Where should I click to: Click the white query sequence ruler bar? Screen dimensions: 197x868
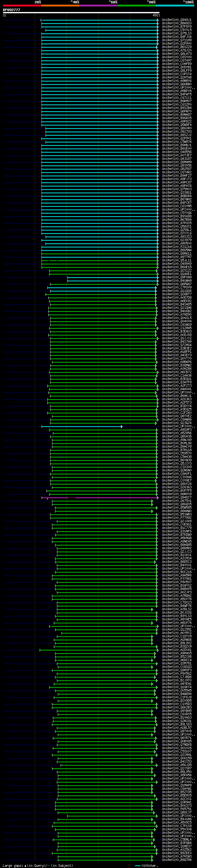point(81,12)
